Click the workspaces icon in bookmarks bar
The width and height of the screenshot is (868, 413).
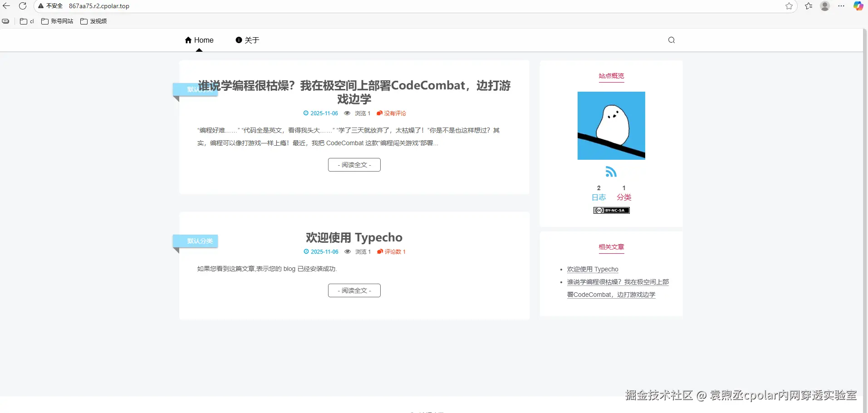tap(5, 21)
